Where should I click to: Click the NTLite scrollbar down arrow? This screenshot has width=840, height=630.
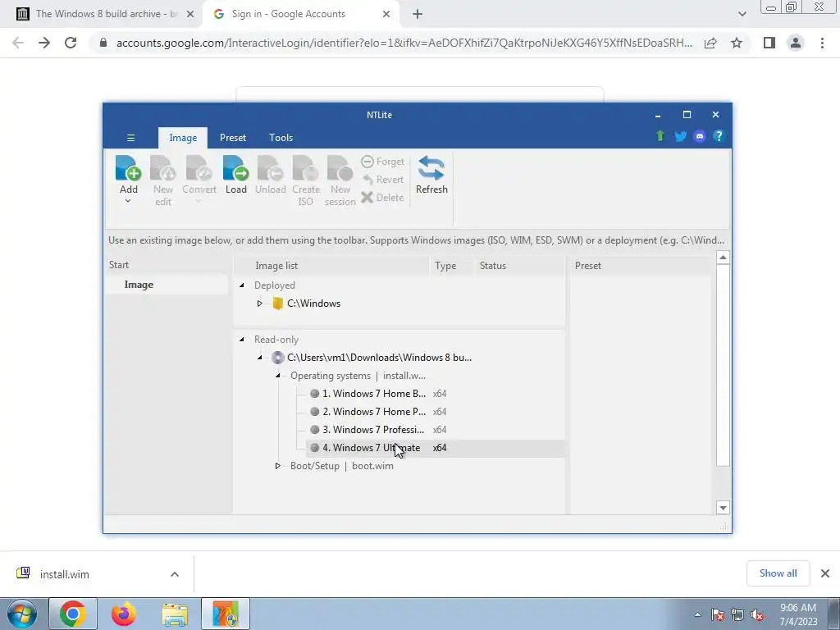[x=723, y=508]
